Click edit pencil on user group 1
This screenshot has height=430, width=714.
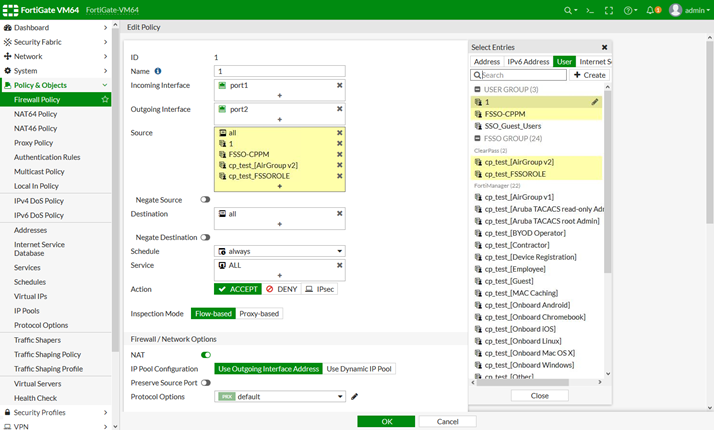[595, 102]
